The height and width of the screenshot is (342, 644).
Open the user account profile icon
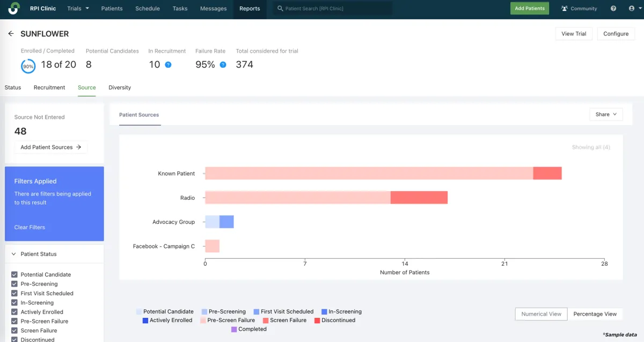pos(632,9)
